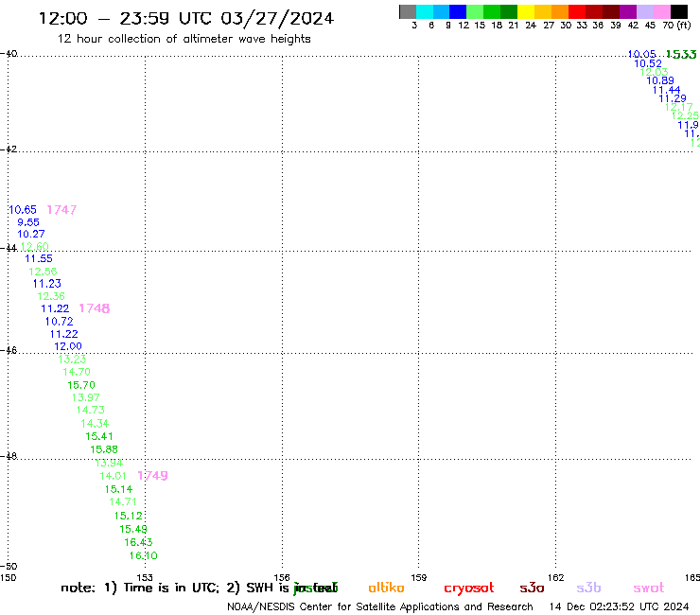The height and width of the screenshot is (615, 700).
Task: Select the cryosat satellite legend label
Action: 469,589
